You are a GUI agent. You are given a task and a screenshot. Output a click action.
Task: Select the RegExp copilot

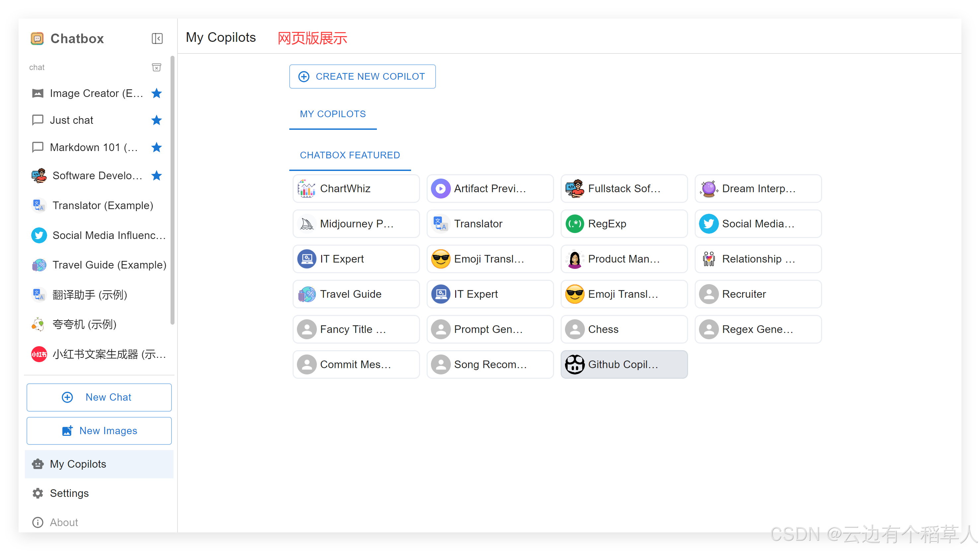click(624, 224)
